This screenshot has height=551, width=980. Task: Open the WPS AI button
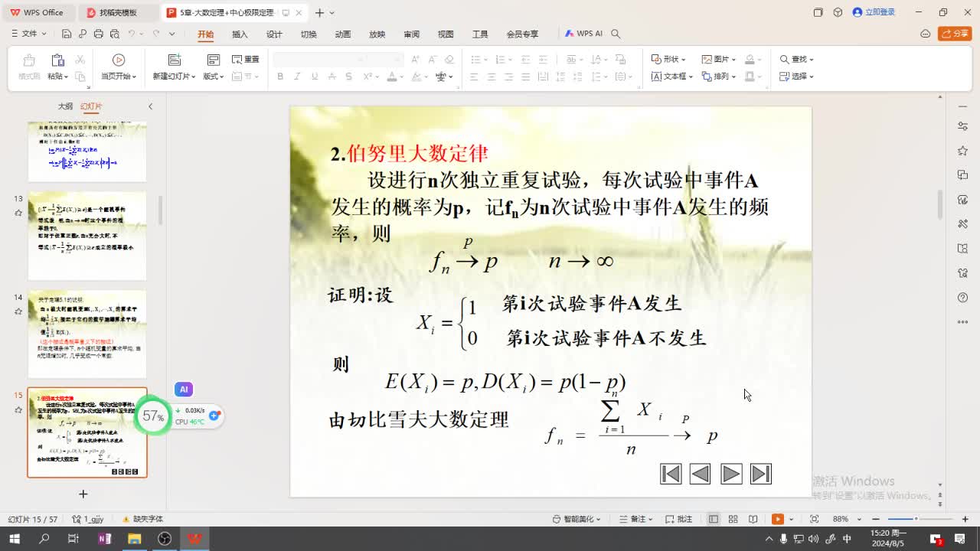pos(583,34)
